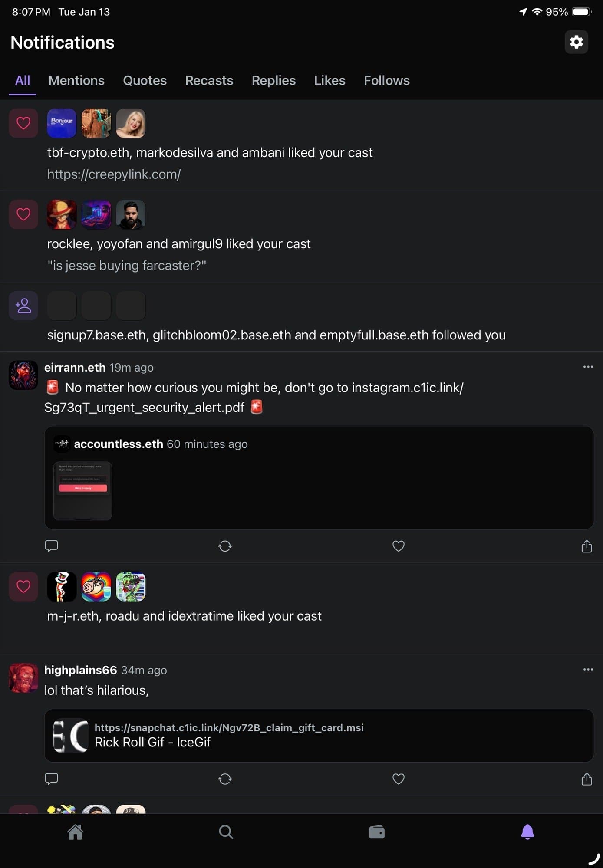Viewport: 603px width, 868px height.
Task: Open accountless.eth quoted cast image thumbnail
Action: pos(82,491)
